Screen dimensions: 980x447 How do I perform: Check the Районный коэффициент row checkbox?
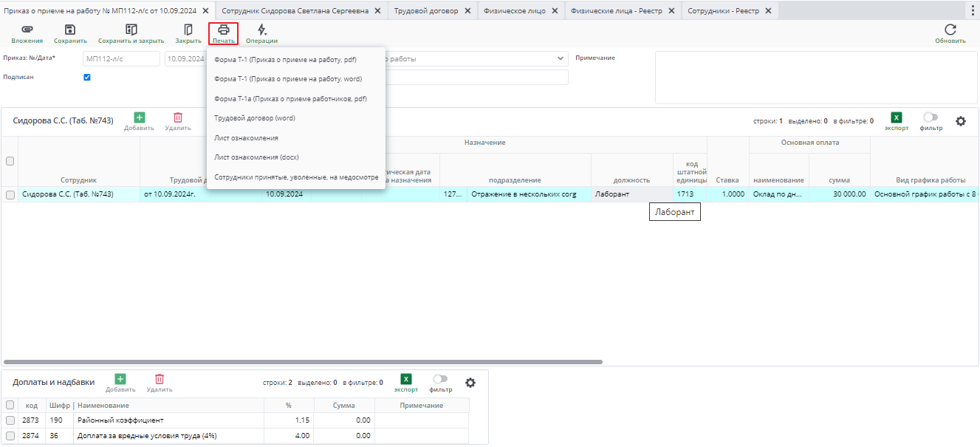point(10,420)
